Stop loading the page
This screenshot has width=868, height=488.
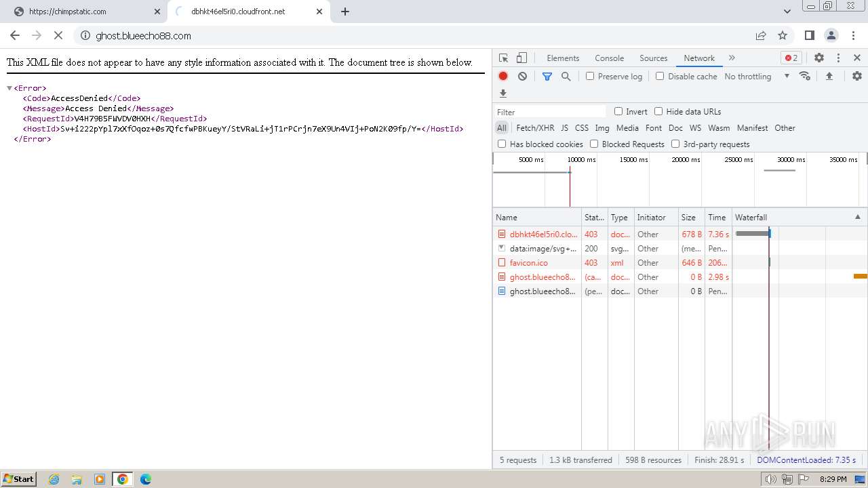point(58,35)
